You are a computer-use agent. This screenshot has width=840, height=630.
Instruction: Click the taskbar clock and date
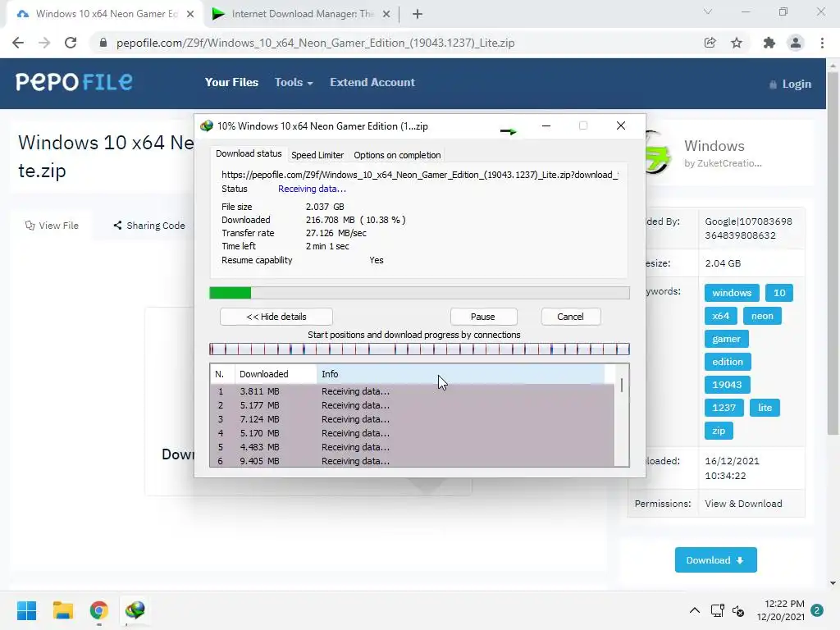tap(781, 610)
